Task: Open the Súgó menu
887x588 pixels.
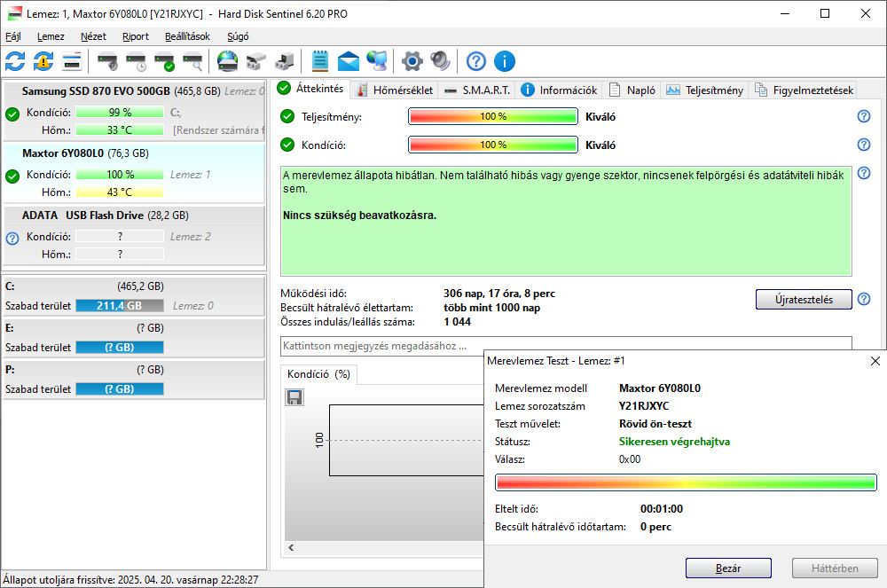Action: [238, 36]
